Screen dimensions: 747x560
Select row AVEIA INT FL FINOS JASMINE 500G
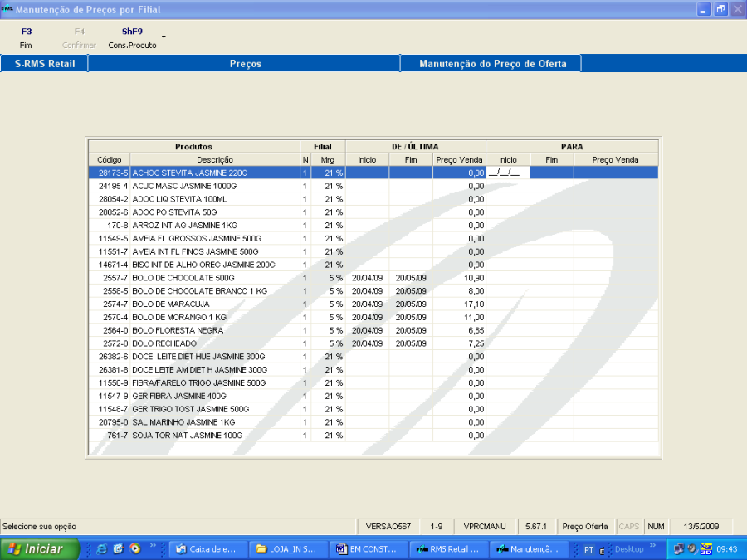pos(373,251)
